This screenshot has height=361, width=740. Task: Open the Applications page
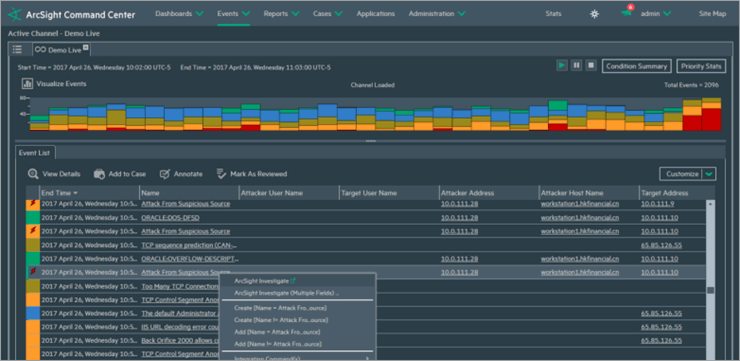[376, 14]
